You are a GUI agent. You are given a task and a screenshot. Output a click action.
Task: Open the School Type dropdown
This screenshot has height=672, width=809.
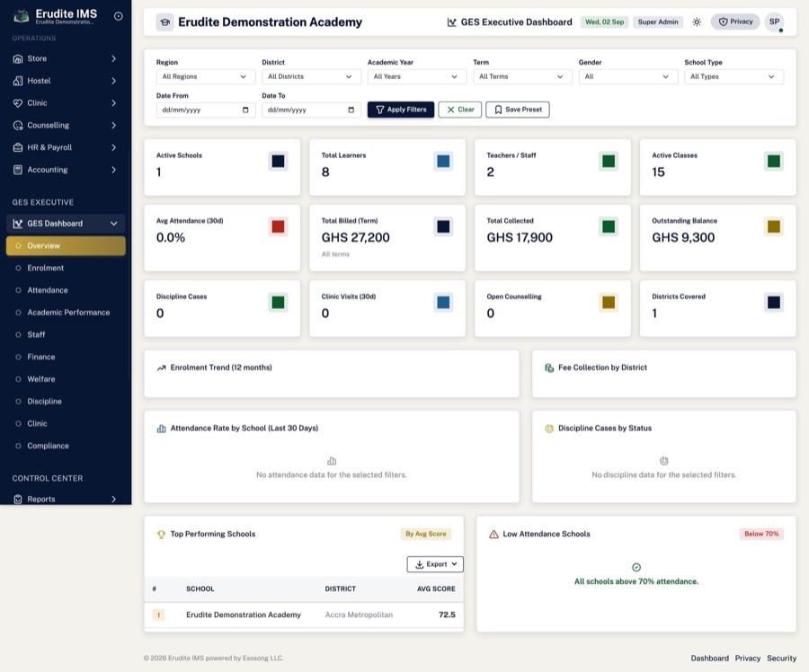[x=733, y=77]
